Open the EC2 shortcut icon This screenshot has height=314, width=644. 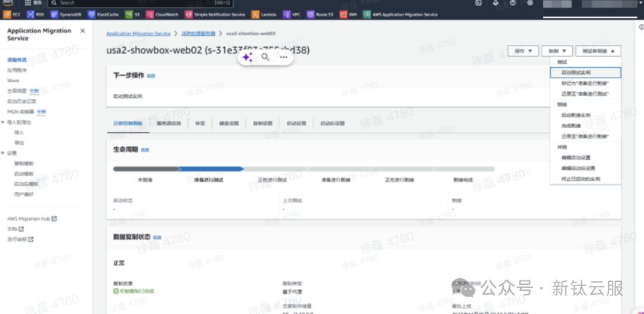coord(7,14)
